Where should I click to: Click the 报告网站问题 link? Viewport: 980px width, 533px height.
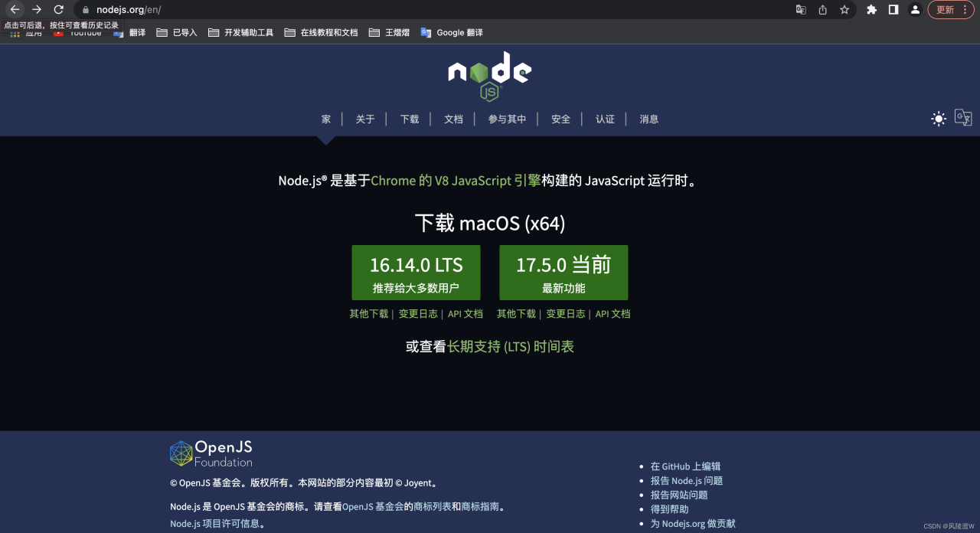(x=679, y=495)
